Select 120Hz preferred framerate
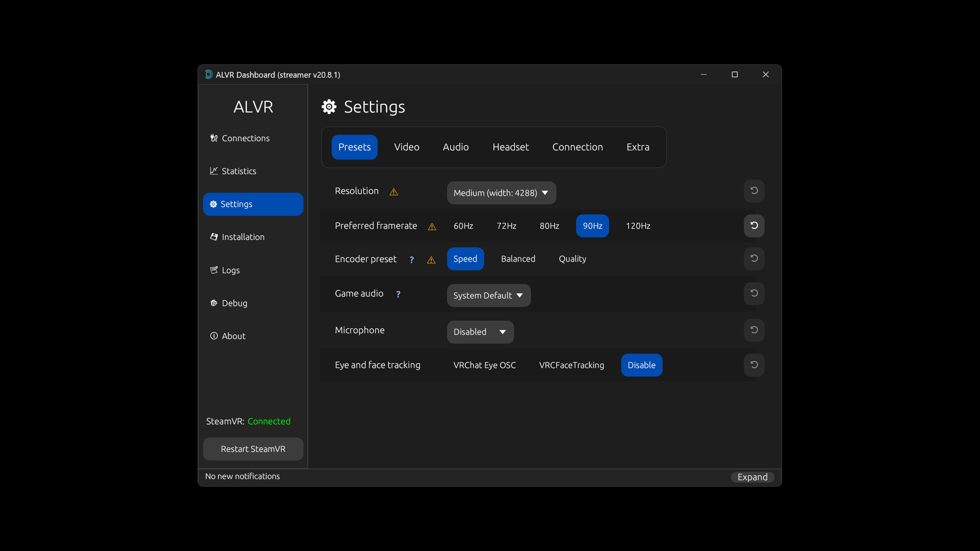The height and width of the screenshot is (551, 980). pyautogui.click(x=637, y=226)
